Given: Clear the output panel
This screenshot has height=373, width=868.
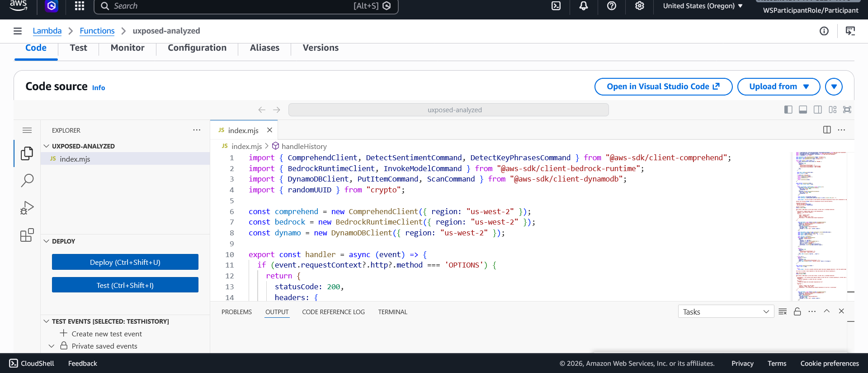Looking at the screenshot, I should tap(783, 311).
